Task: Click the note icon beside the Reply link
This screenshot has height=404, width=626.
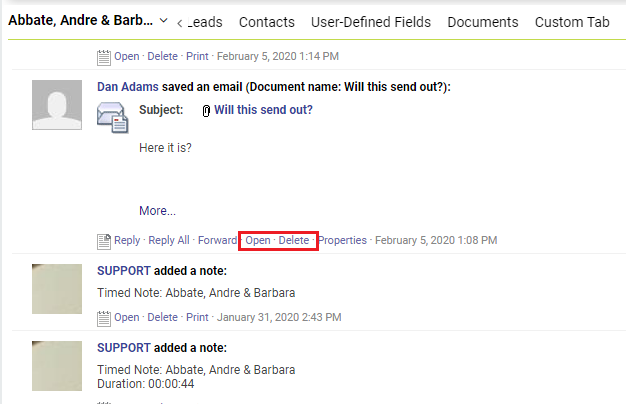Action: point(103,240)
